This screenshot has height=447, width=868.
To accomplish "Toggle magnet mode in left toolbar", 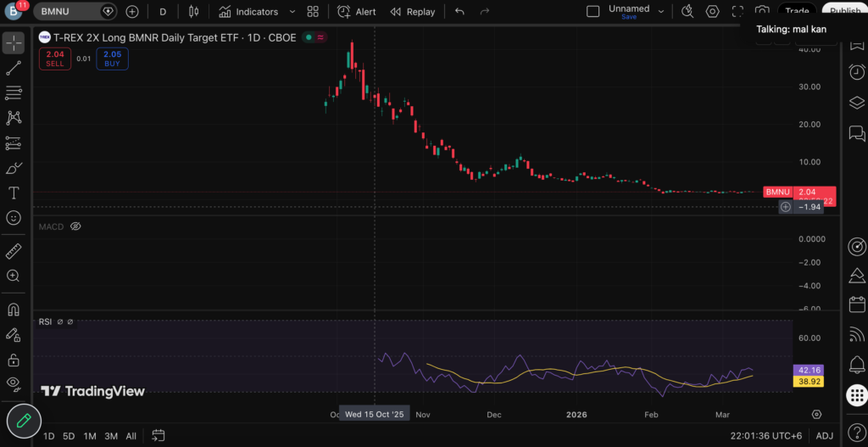I will pyautogui.click(x=14, y=310).
